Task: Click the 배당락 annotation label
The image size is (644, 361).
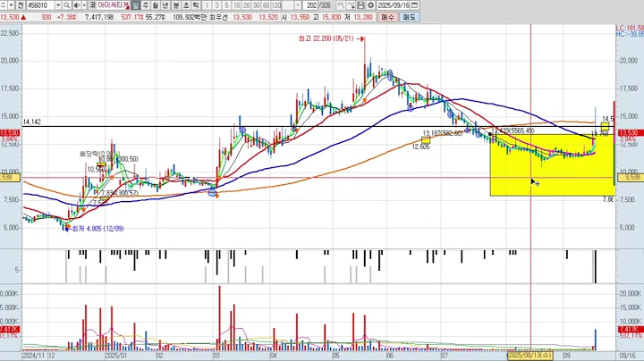Action: click(x=99, y=154)
